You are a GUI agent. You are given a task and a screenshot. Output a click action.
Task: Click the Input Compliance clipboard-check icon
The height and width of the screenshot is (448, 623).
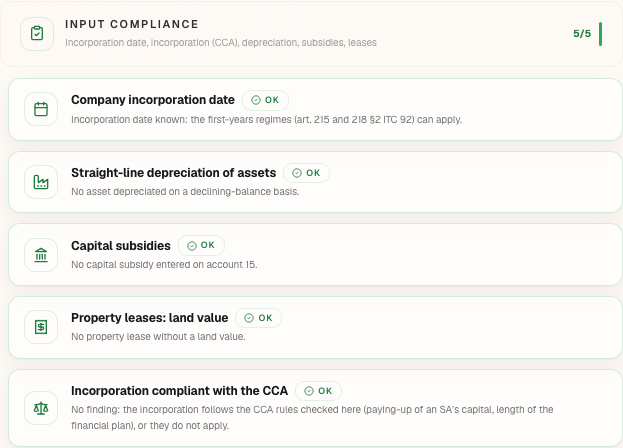pos(37,33)
